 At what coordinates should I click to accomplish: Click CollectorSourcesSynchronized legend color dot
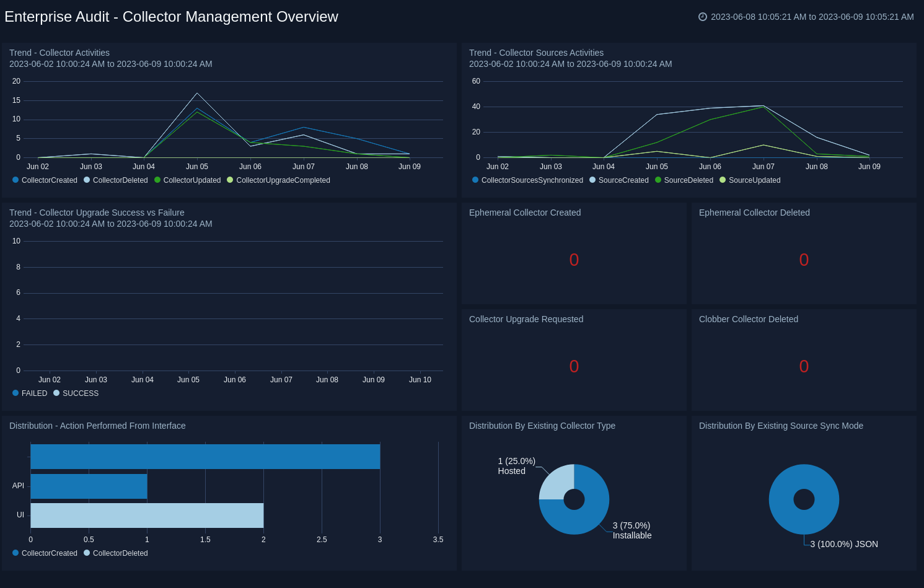[475, 180]
